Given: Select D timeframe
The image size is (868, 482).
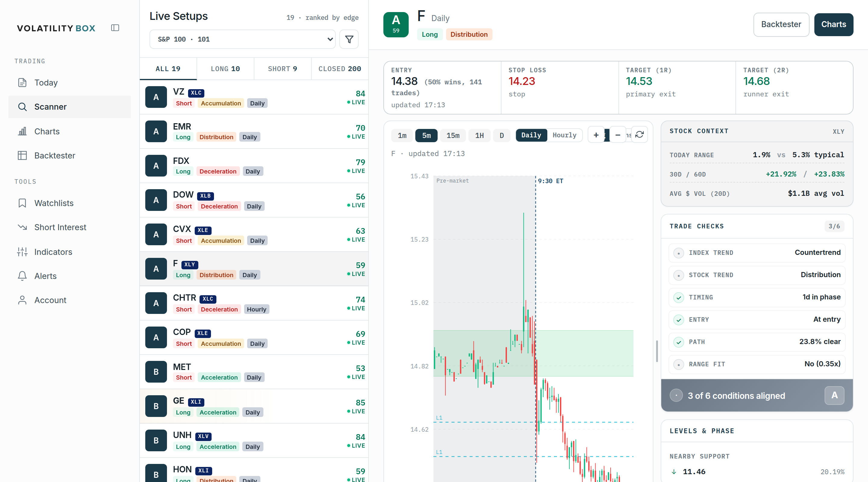Looking at the screenshot, I should [502, 135].
